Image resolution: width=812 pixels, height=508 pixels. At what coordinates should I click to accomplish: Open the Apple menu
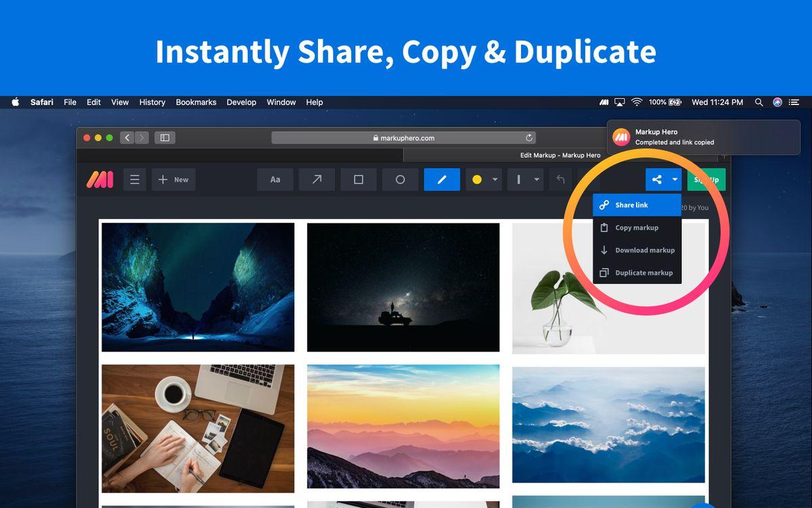pos(16,102)
